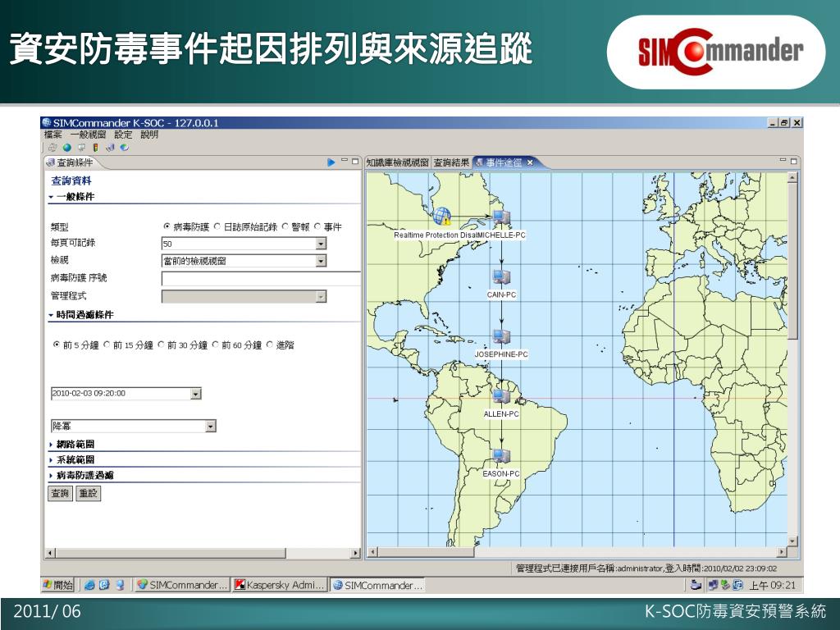Collapse the 時間過濾條件 section
This screenshot has width=840, height=630.
[51, 315]
